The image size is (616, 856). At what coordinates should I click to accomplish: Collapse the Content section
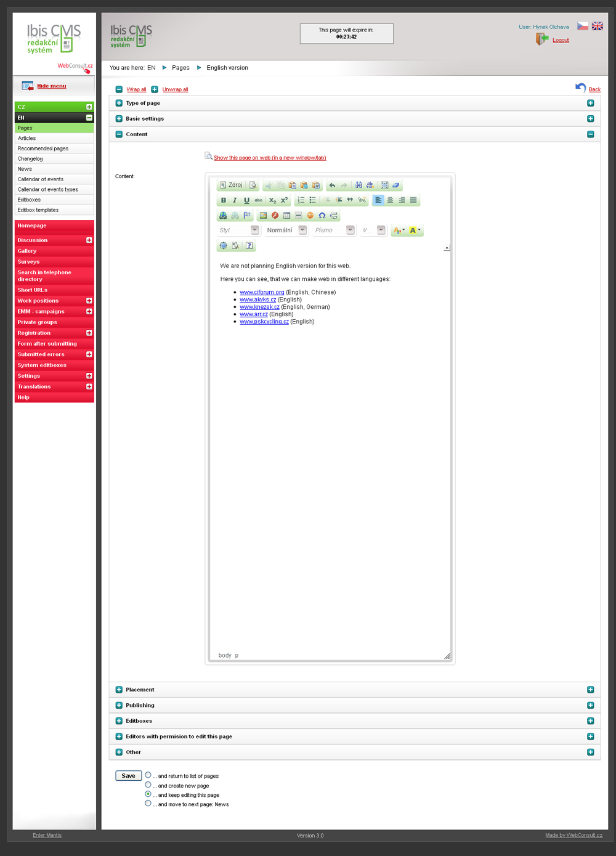[x=354, y=134]
